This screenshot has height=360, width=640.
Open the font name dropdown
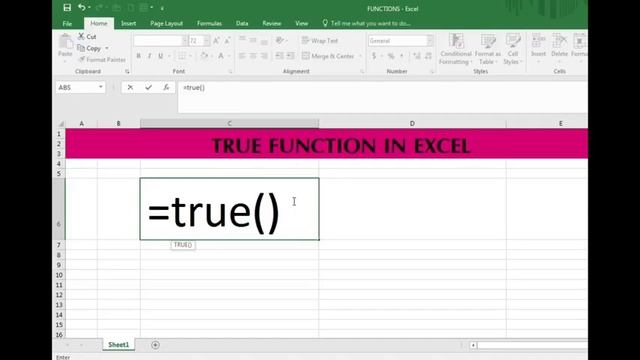[184, 40]
